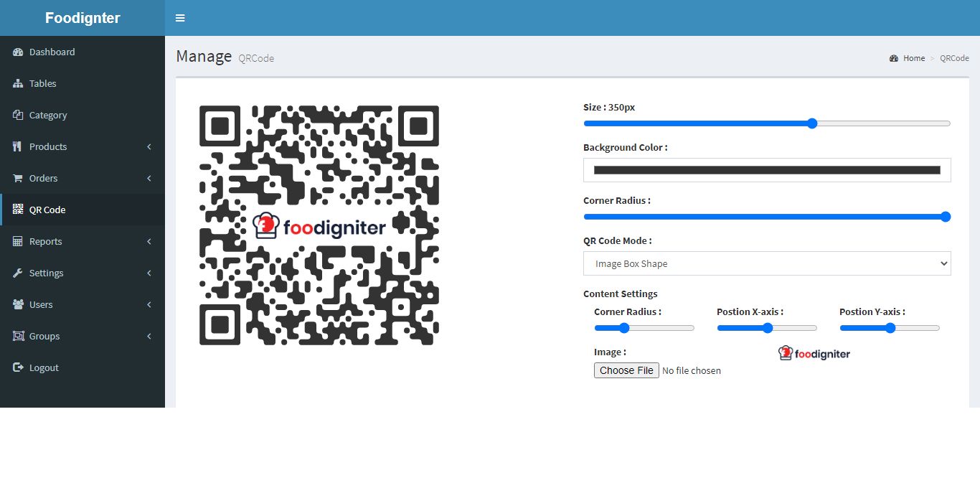
Task: Expand the Reports submenu chevron
Action: tap(149, 241)
